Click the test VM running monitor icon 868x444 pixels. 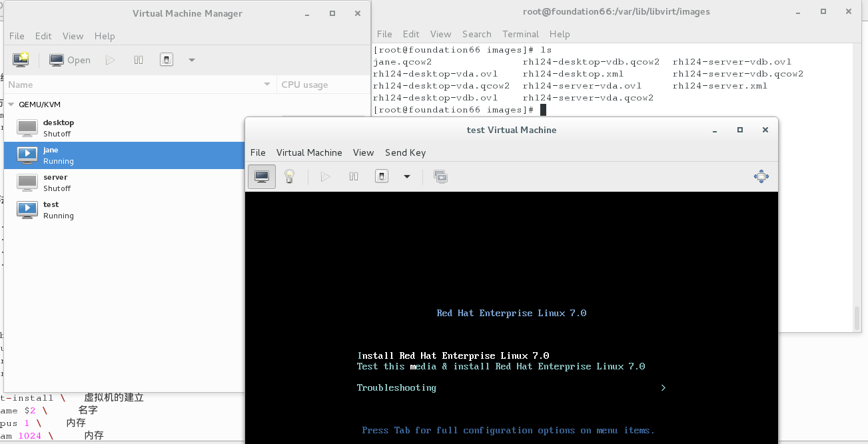tap(27, 210)
